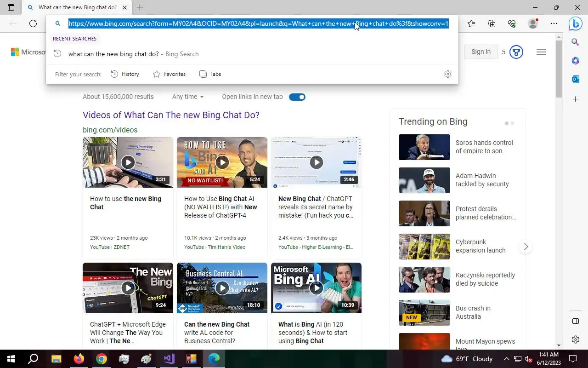Image resolution: width=588 pixels, height=368 pixels.
Task: Open Outlook sidebar icon
Action: coord(575,79)
